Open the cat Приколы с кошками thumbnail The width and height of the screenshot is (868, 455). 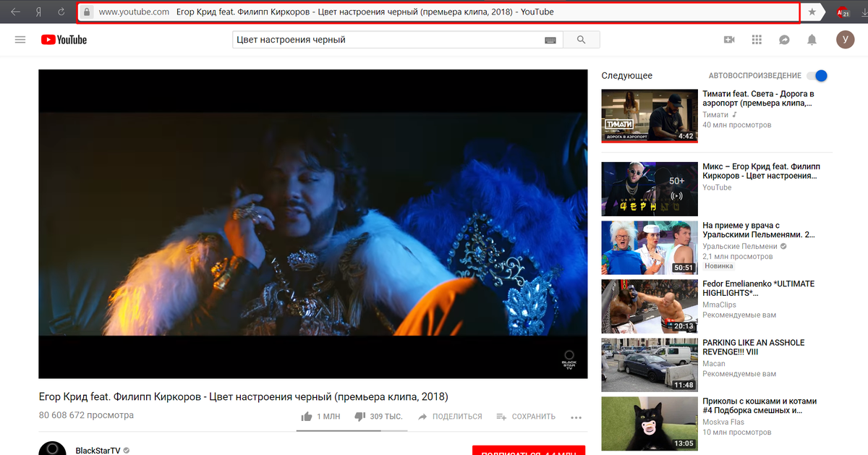650,423
